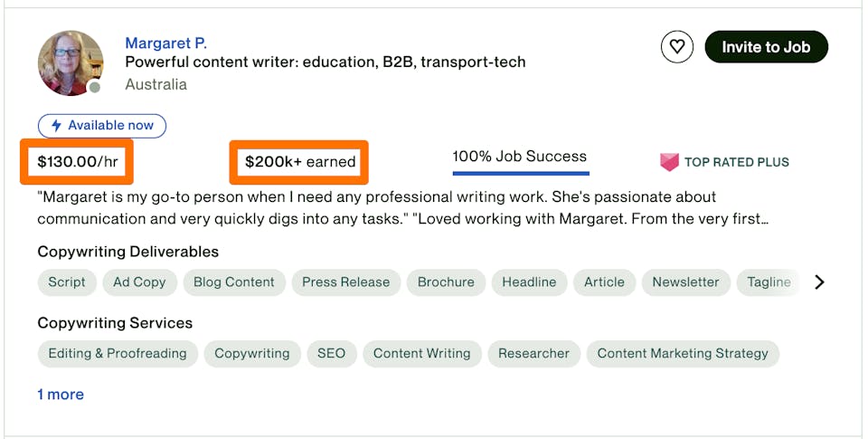
Task: Click the lightning bolt Available now badge
Action: (x=102, y=125)
